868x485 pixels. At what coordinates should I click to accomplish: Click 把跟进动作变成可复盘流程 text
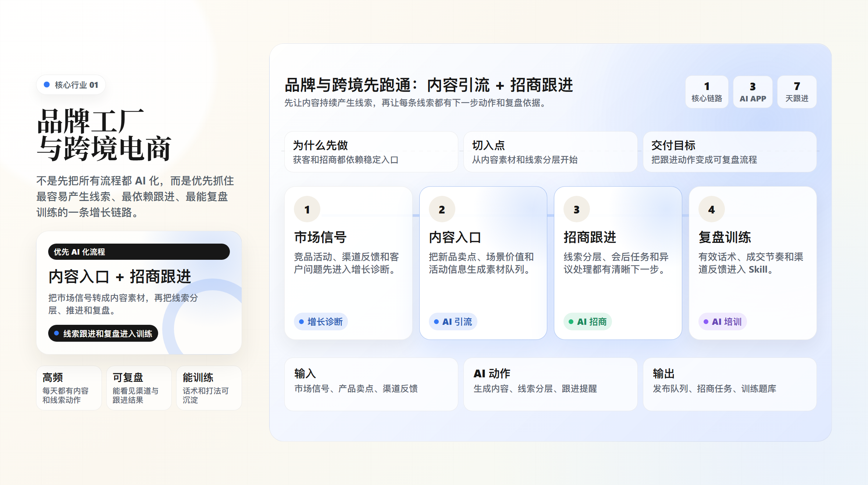coord(704,160)
